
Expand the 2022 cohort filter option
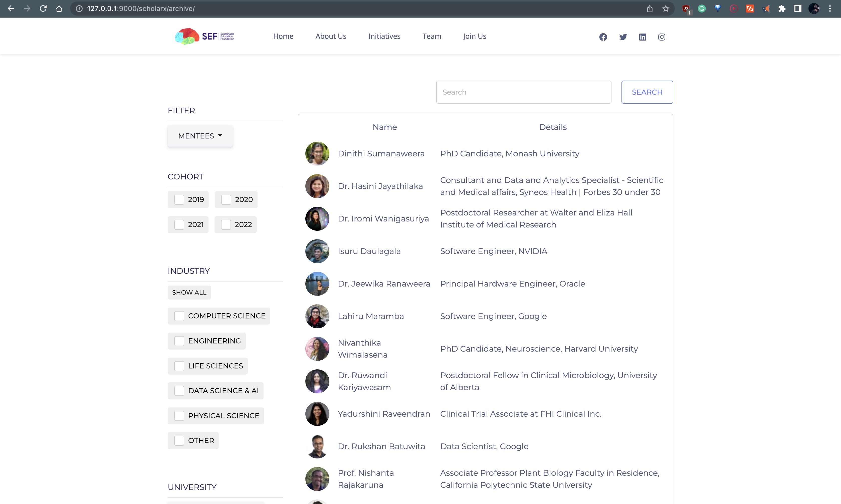pyautogui.click(x=226, y=224)
